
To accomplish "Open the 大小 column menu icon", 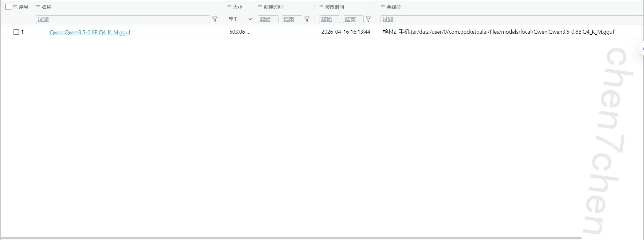I will coord(229,7).
